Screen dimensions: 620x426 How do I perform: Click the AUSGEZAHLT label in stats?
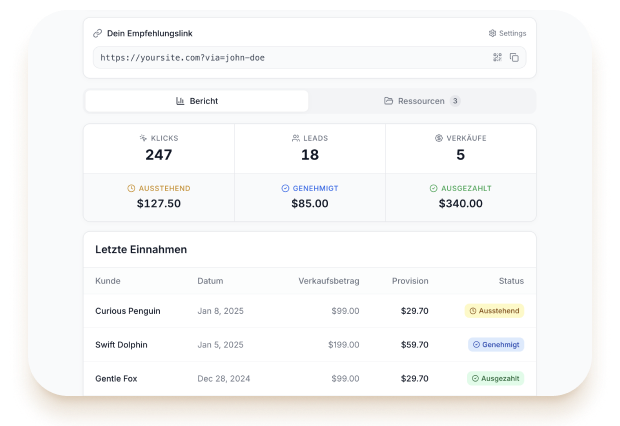coord(466,188)
